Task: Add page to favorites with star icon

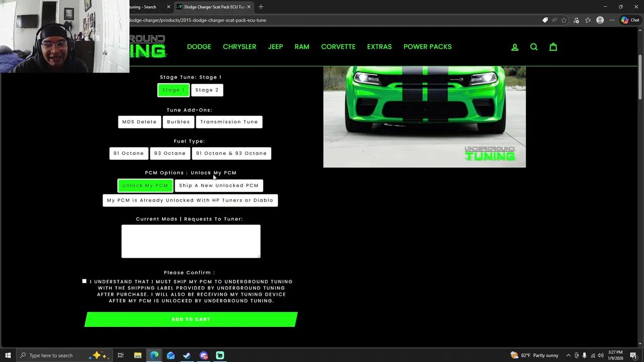Action: [x=564, y=20]
